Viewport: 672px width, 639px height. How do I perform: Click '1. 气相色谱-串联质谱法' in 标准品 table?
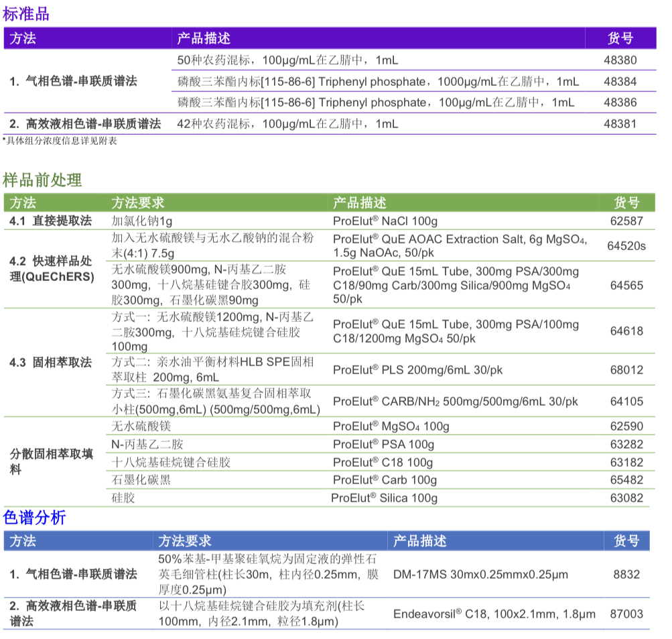(x=73, y=81)
